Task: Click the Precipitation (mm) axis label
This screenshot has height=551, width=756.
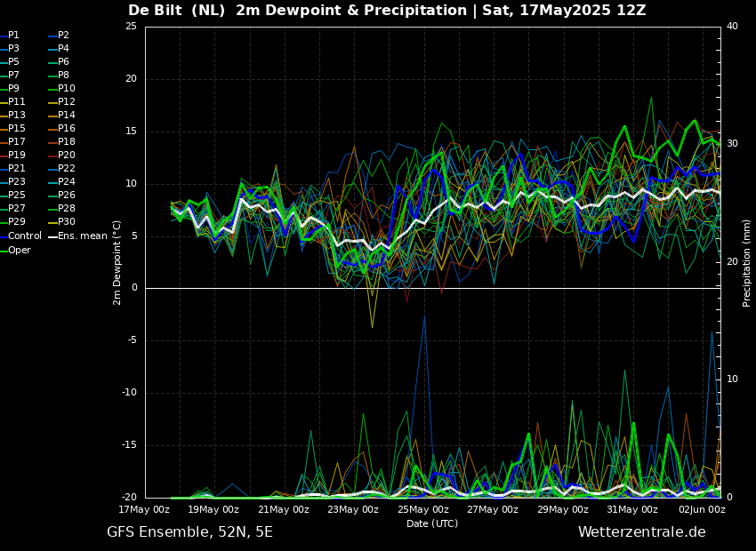Action: click(x=747, y=262)
